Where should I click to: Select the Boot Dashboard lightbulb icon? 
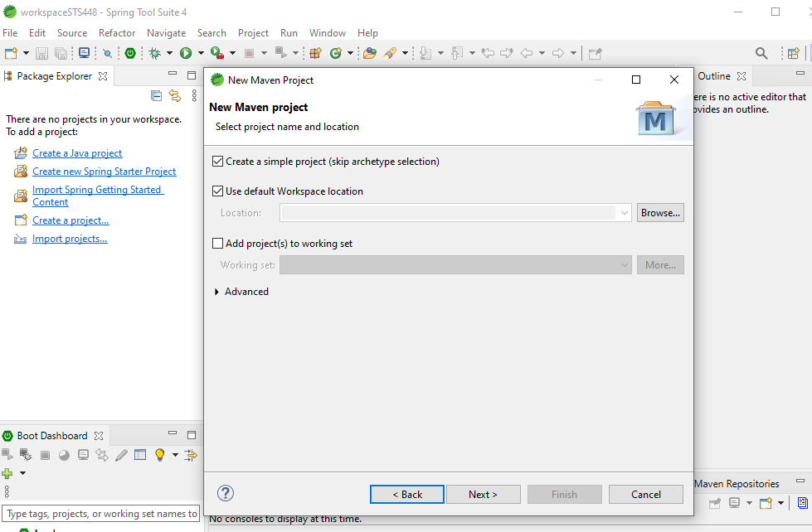(x=160, y=454)
